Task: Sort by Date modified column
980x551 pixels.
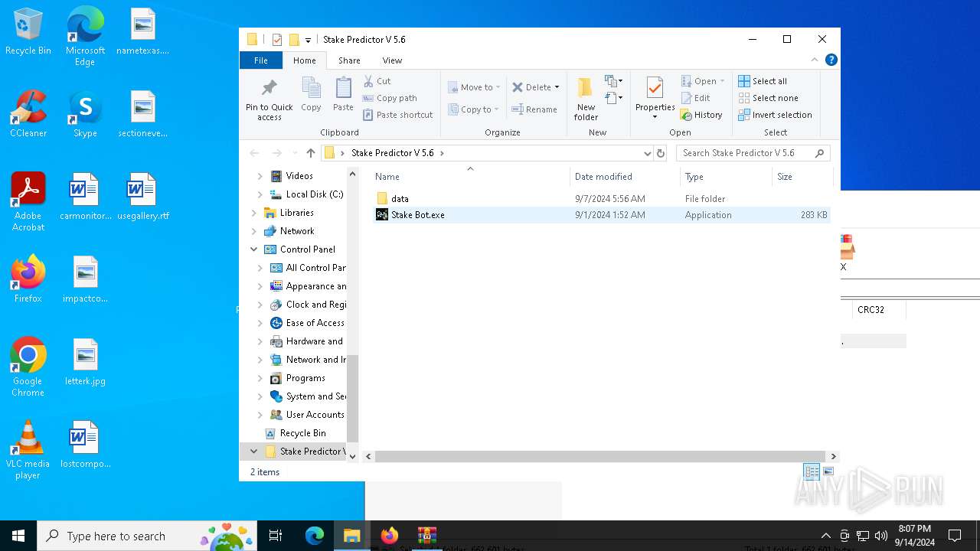Action: 625,177
